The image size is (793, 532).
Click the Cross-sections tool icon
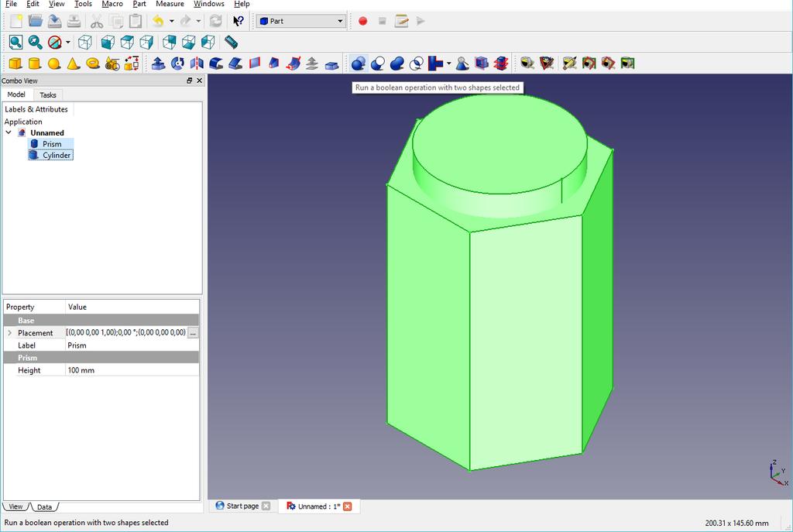[501, 63]
